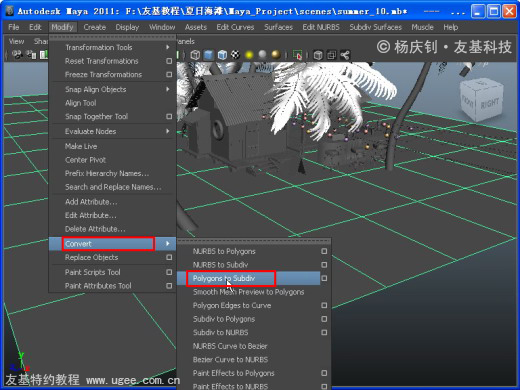Open the Create menu
Screen dimensions: 520x390
coord(95,27)
